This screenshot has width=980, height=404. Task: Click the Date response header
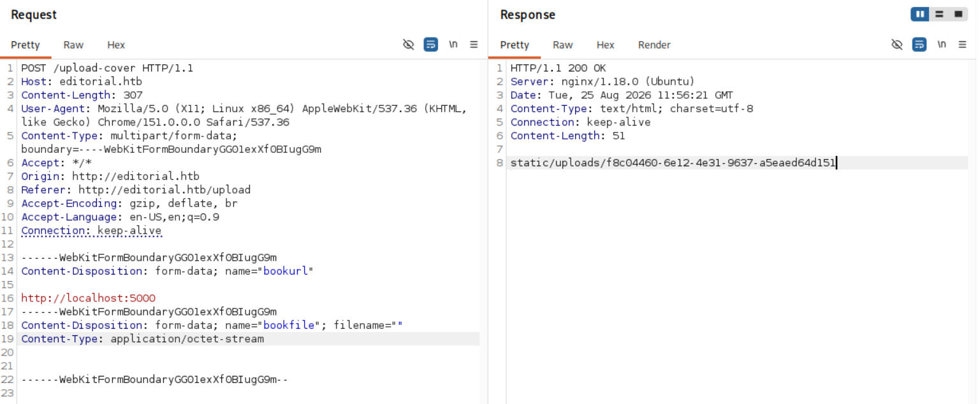[x=622, y=95]
